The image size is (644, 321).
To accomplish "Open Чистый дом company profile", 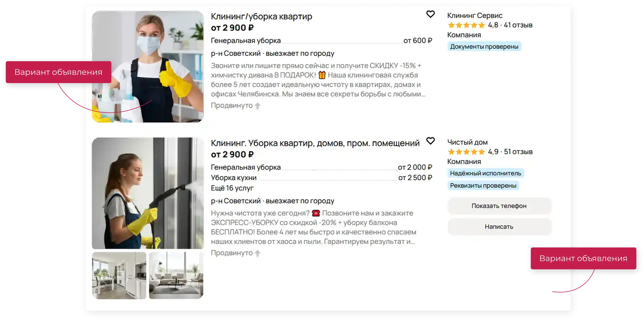I will 467,142.
